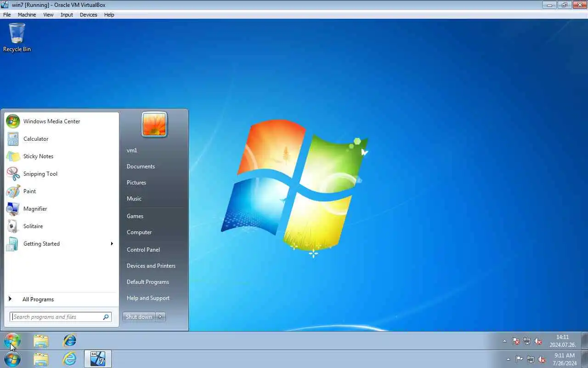The image size is (588, 368).
Task: Open shut down options arrow
Action: 161,317
